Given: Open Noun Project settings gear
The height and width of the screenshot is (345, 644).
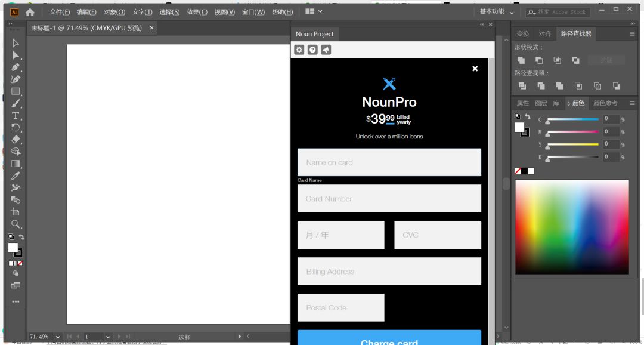Looking at the screenshot, I should (299, 50).
